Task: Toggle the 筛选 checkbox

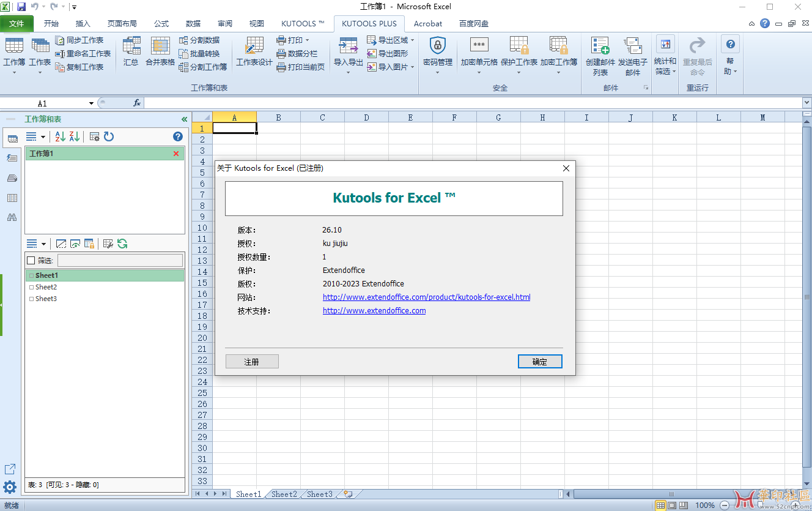Action: 31,260
